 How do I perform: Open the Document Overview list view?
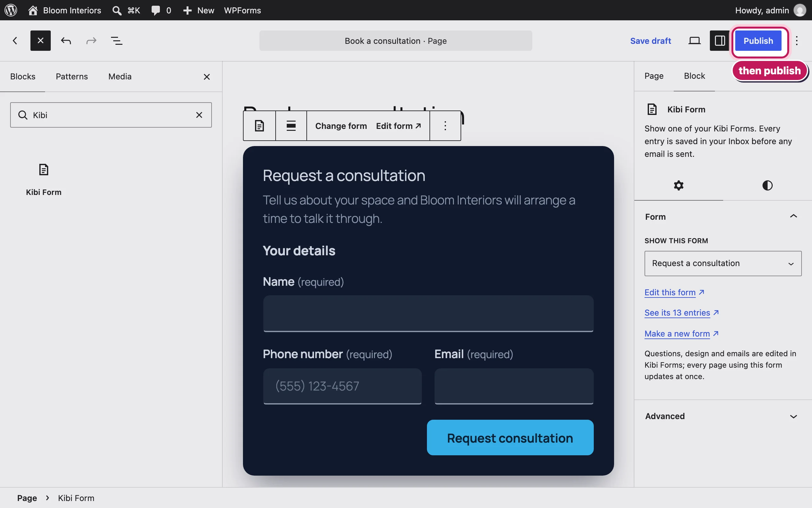click(x=116, y=41)
